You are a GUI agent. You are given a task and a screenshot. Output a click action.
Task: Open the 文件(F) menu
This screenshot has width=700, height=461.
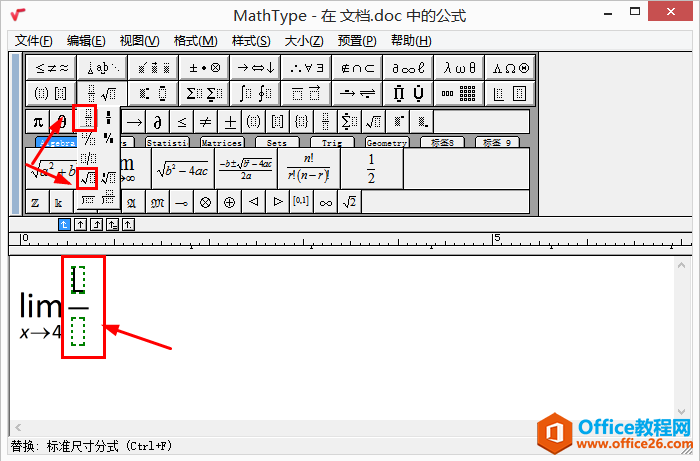34,41
